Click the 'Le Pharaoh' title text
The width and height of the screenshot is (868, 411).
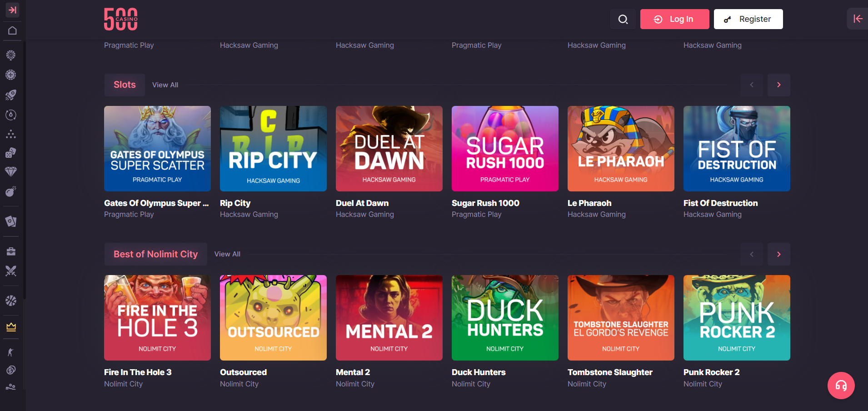(589, 203)
